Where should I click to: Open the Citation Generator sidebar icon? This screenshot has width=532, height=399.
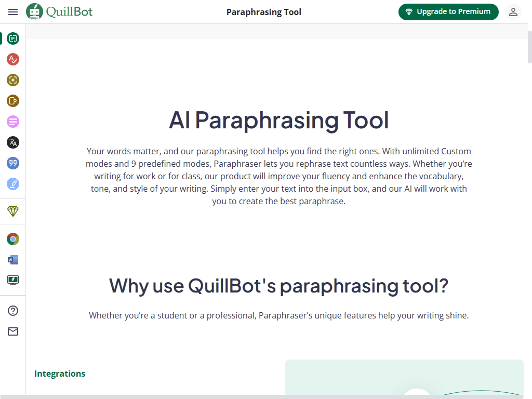(x=13, y=163)
